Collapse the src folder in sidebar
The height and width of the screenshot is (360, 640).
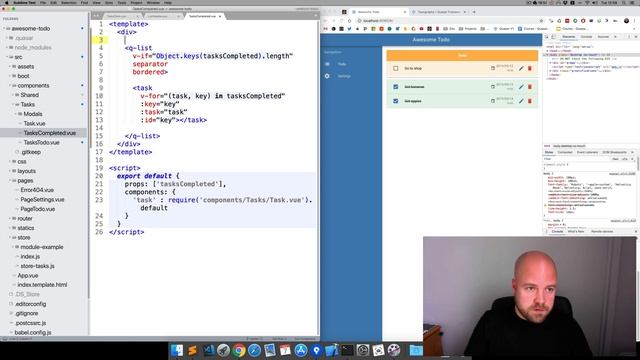tap(7, 57)
